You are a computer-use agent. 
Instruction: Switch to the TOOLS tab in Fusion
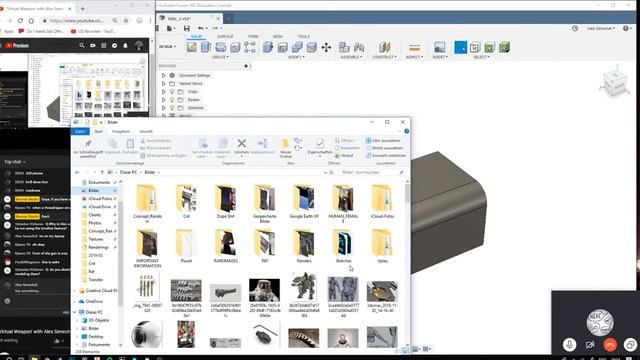(304, 36)
